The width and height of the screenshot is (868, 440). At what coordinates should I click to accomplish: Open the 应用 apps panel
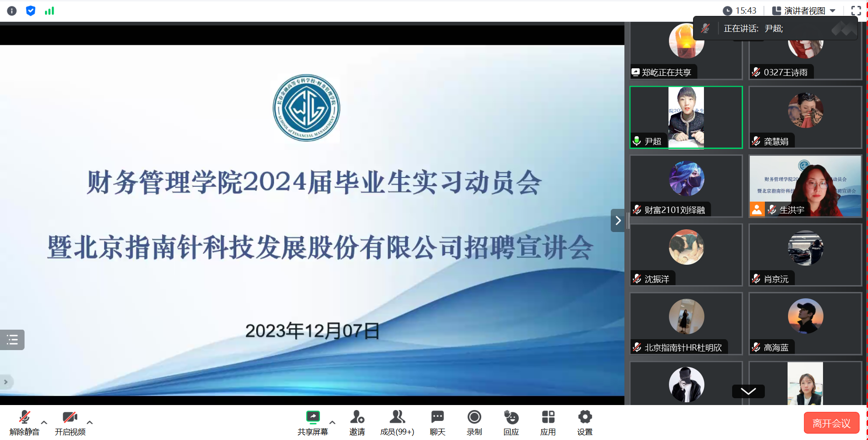click(x=548, y=423)
